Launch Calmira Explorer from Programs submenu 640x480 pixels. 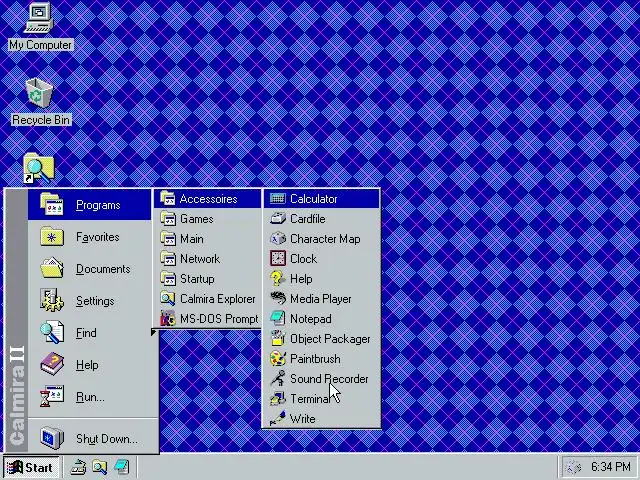tap(208, 299)
